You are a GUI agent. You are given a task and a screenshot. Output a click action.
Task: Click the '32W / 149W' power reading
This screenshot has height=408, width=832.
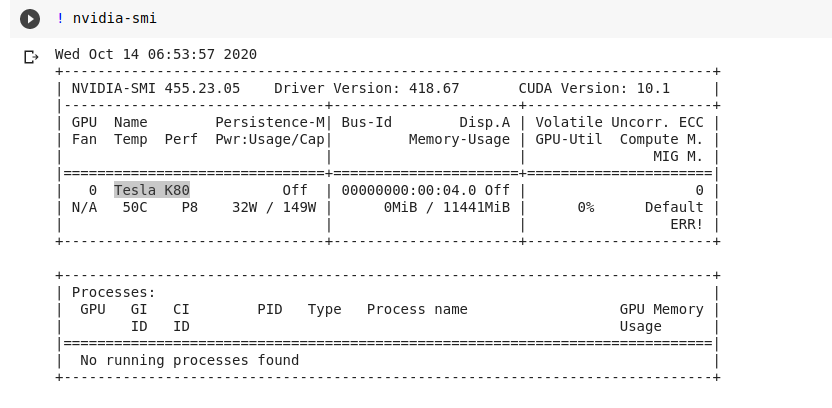coord(274,207)
